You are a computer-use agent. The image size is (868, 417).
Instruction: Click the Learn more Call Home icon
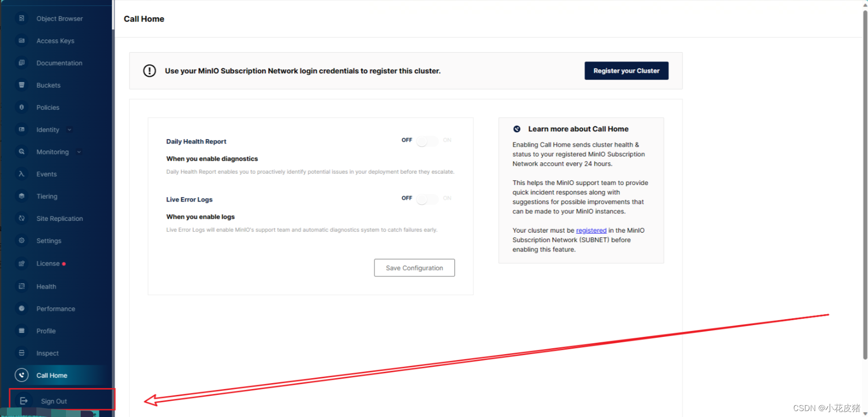(x=517, y=129)
